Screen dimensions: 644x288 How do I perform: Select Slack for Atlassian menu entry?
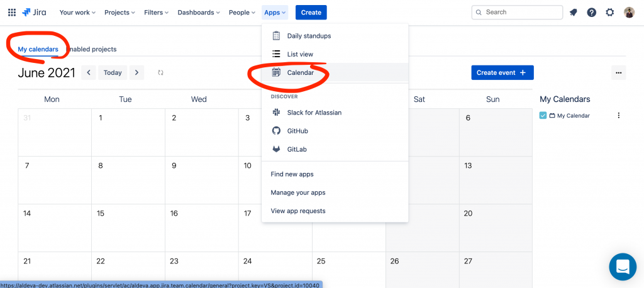(335, 113)
